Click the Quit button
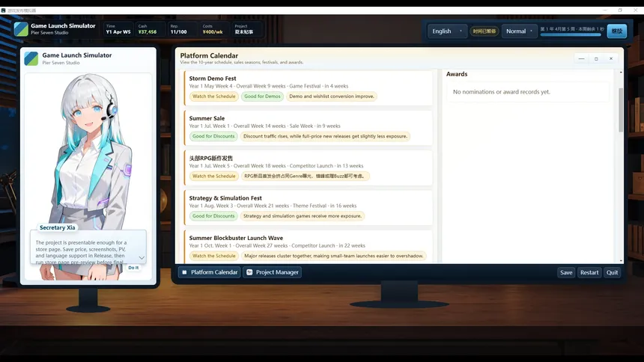 612,272
